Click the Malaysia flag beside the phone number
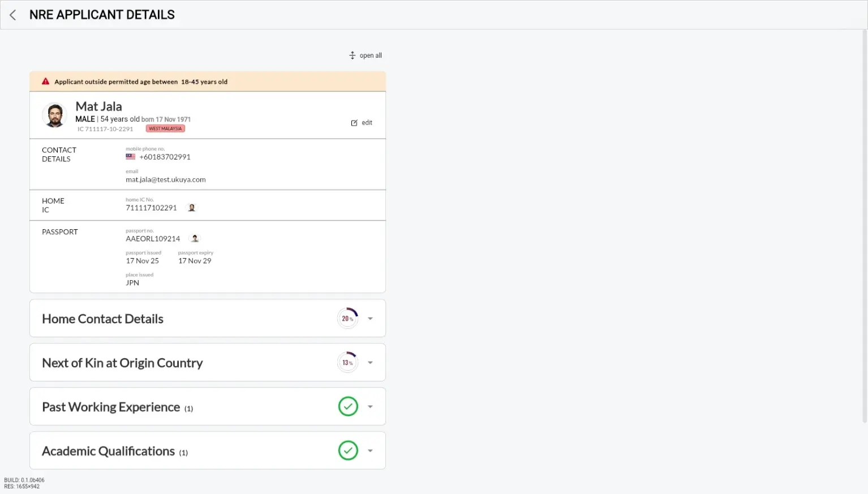Screen dimensions: 868x494 pyautogui.click(x=131, y=157)
